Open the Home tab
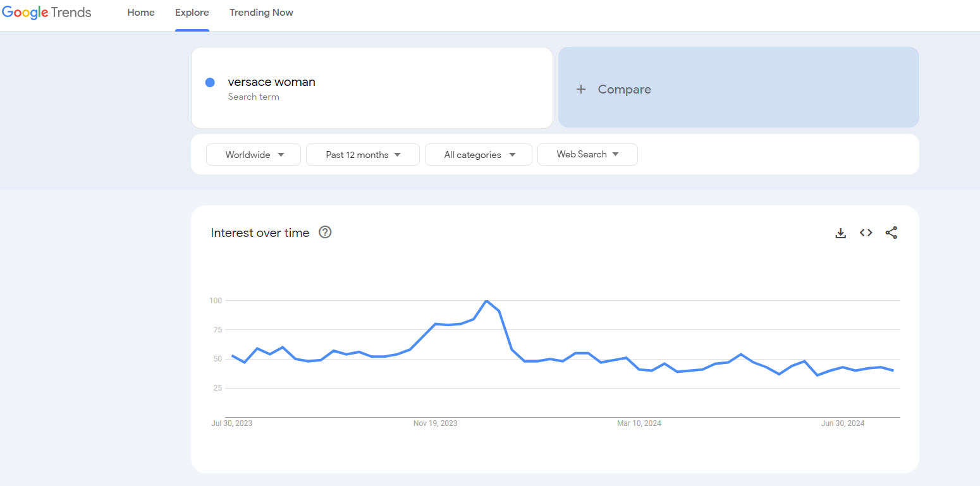The image size is (980, 486). coord(141,13)
